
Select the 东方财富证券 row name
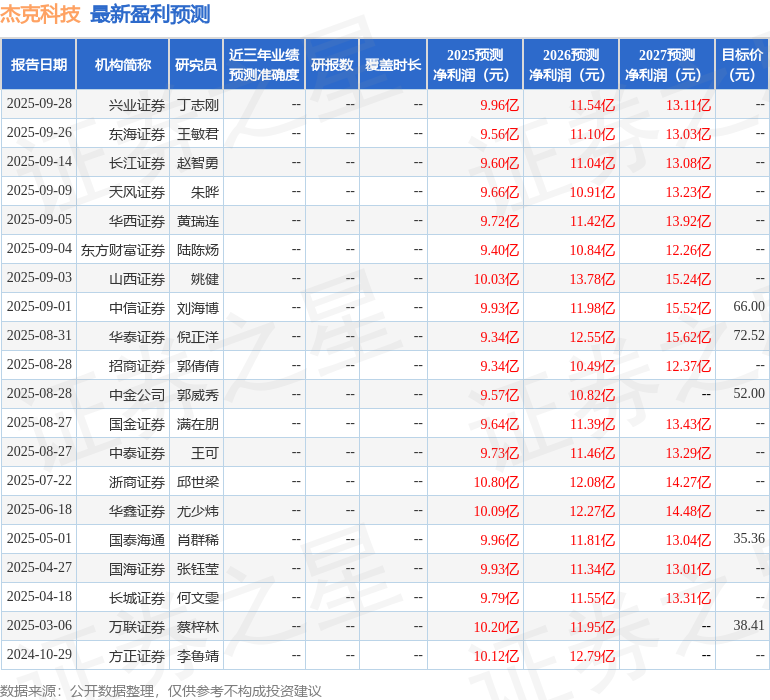pos(123,250)
